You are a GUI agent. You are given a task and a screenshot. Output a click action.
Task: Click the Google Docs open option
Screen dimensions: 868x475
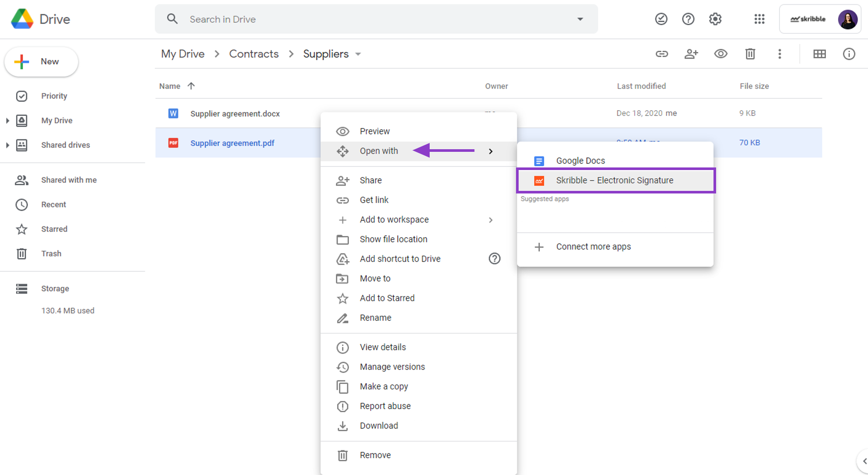click(580, 160)
